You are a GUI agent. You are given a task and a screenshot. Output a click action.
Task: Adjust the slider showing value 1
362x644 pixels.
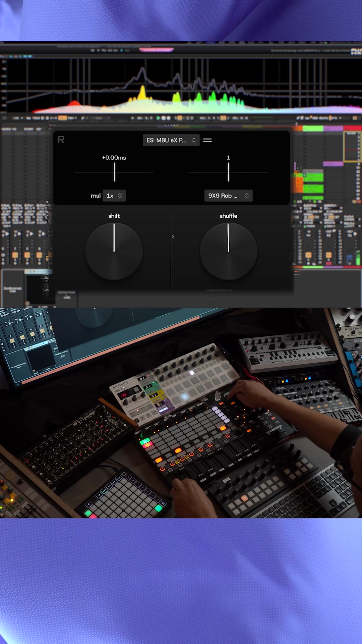228,172
